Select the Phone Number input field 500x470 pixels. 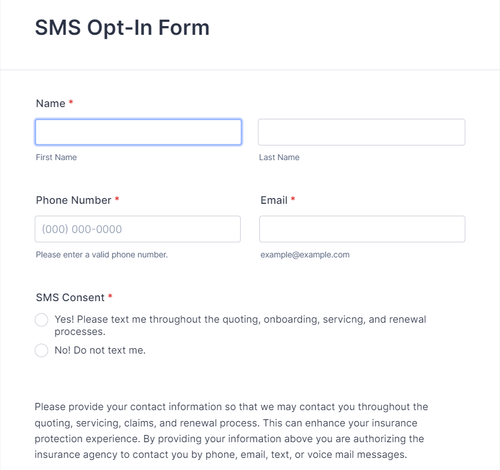click(x=138, y=229)
